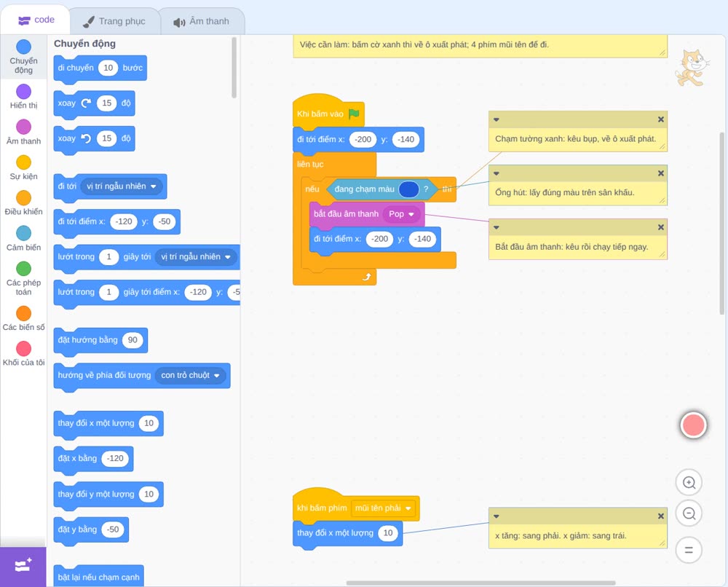The width and height of the screenshot is (728, 587).
Task: Reset workspace zoom with the equals icon
Action: (689, 550)
